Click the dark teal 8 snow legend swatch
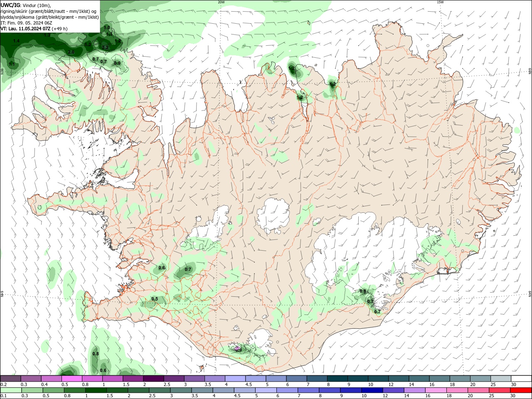Viewport: 532px width, 399px height. [x=337, y=379]
